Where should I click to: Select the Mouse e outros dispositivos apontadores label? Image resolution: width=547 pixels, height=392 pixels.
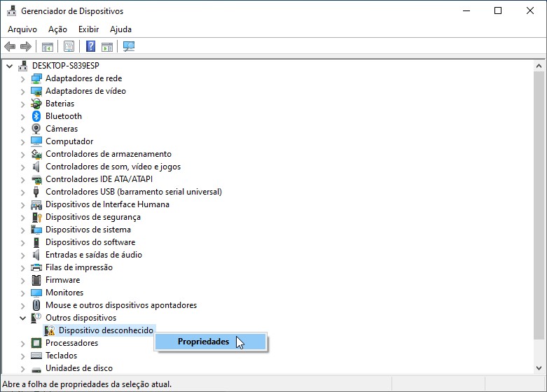121,305
